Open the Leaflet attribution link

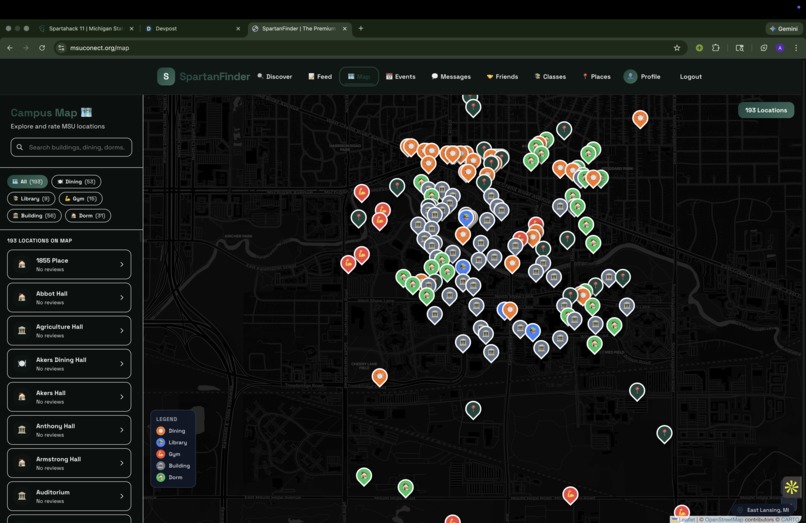[687, 519]
